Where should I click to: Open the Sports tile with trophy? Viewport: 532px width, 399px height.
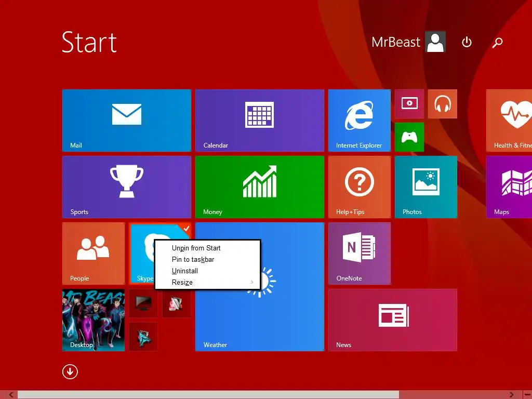pos(127,187)
